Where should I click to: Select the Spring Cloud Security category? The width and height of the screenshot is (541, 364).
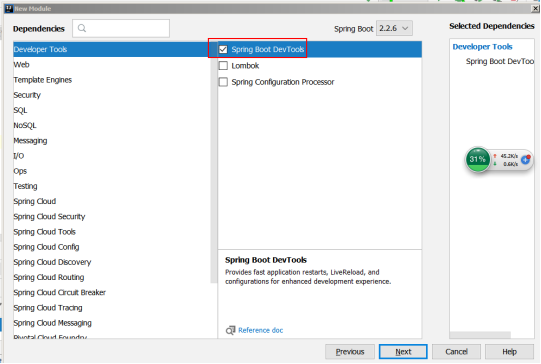(111, 216)
